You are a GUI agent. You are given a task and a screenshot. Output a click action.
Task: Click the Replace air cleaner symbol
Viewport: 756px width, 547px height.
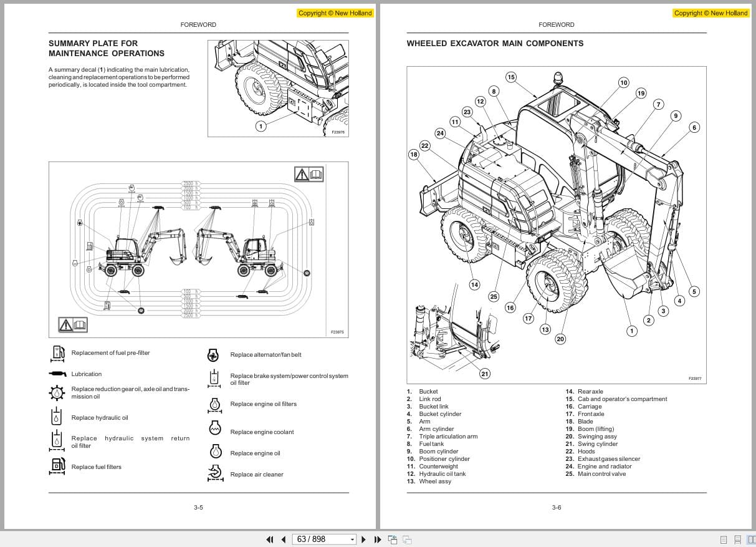point(215,473)
